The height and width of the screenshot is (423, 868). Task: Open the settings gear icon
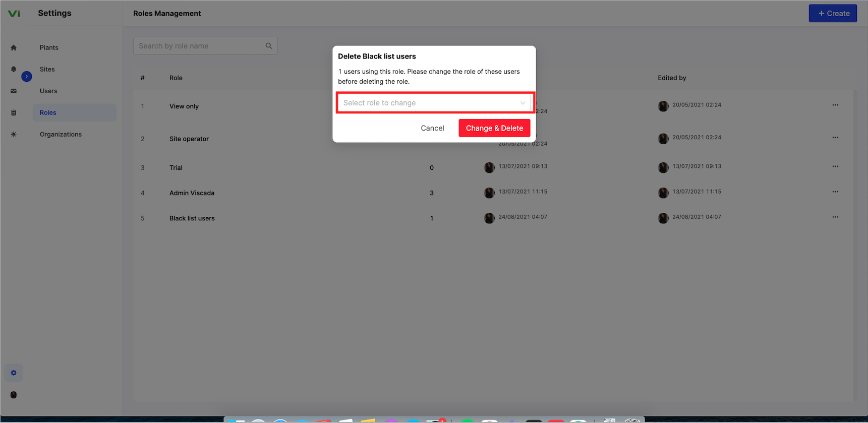click(x=14, y=373)
